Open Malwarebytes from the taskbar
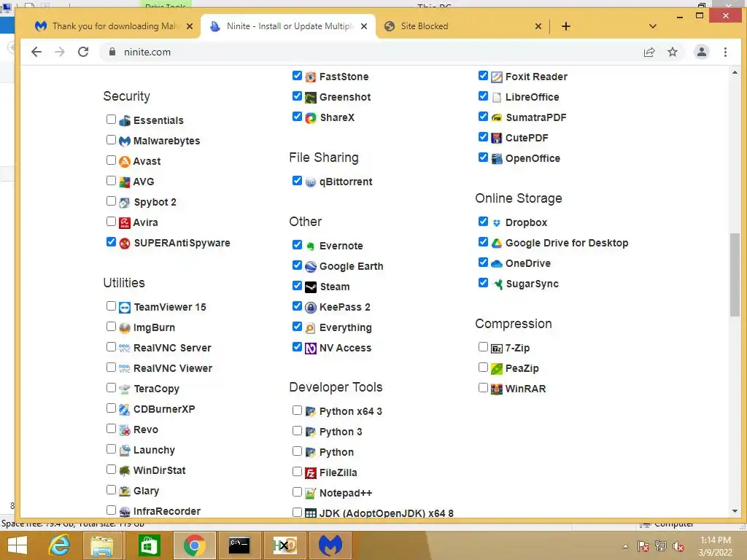Image resolution: width=747 pixels, height=560 pixels. tap(330, 545)
